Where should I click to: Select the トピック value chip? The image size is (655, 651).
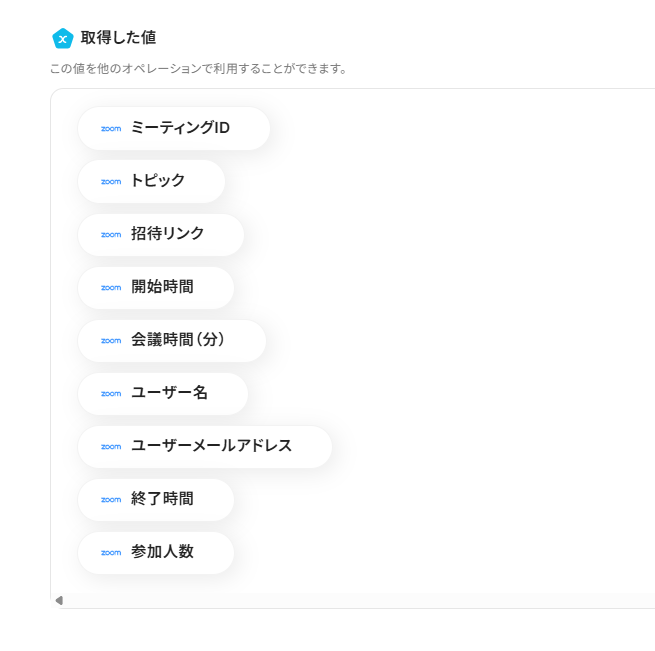(x=158, y=182)
